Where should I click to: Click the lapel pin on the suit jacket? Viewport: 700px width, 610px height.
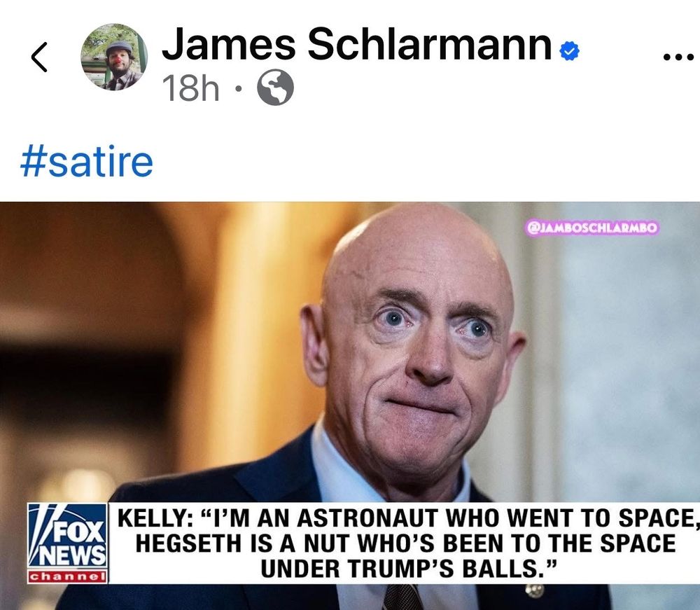534,590
